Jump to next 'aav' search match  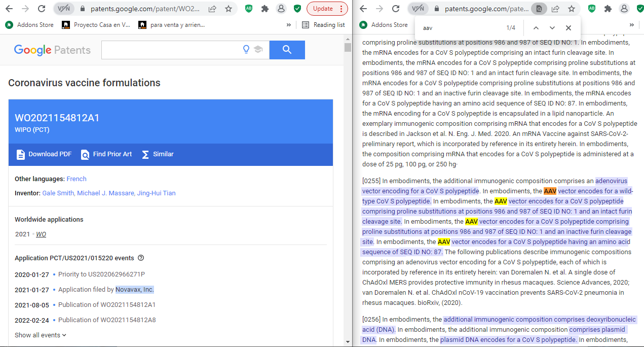[552, 28]
